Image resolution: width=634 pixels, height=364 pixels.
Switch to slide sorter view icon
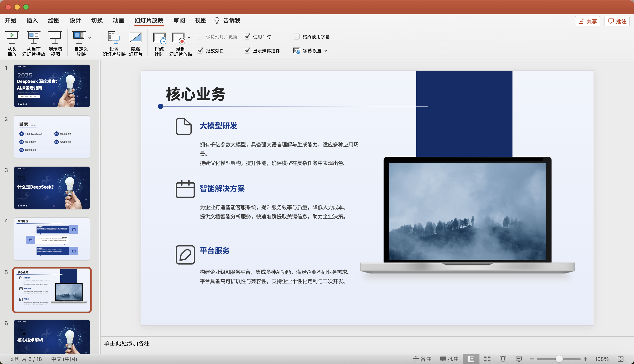pyautogui.click(x=487, y=359)
